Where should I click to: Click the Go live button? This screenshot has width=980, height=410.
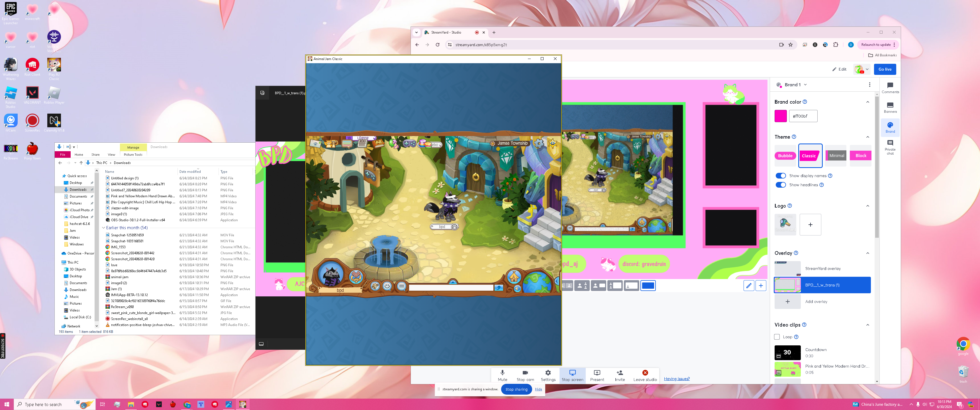[885, 69]
